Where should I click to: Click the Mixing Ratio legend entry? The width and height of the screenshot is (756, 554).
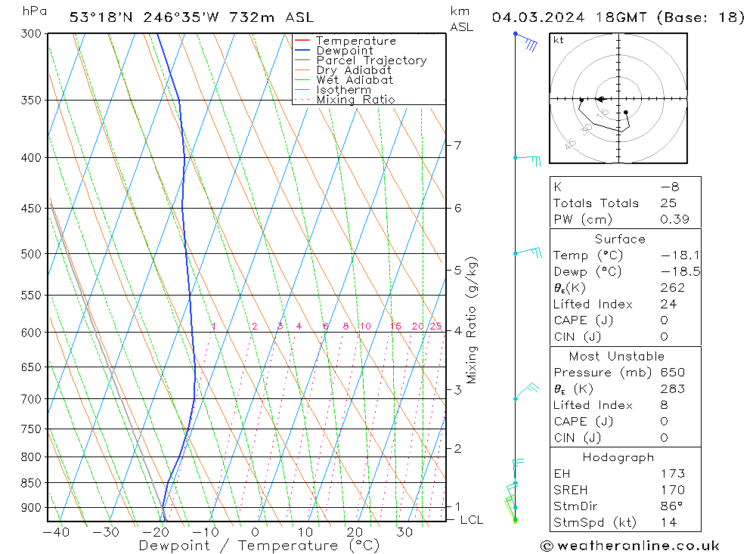(x=345, y=99)
